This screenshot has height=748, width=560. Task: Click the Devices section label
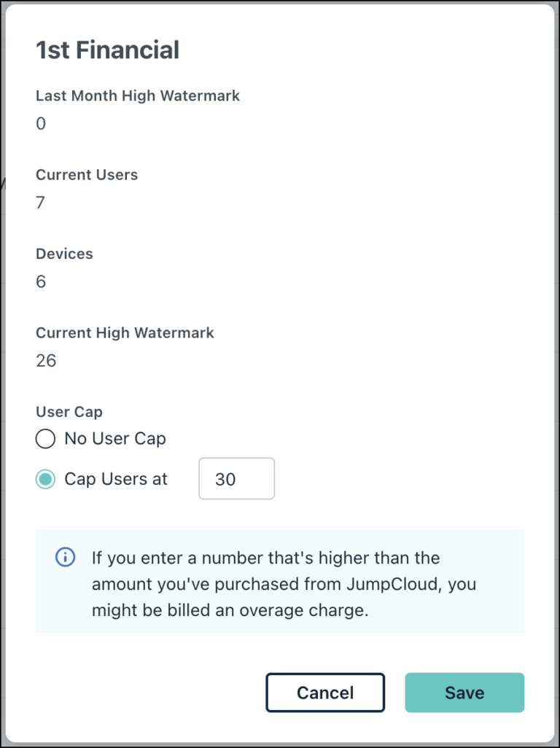click(64, 254)
